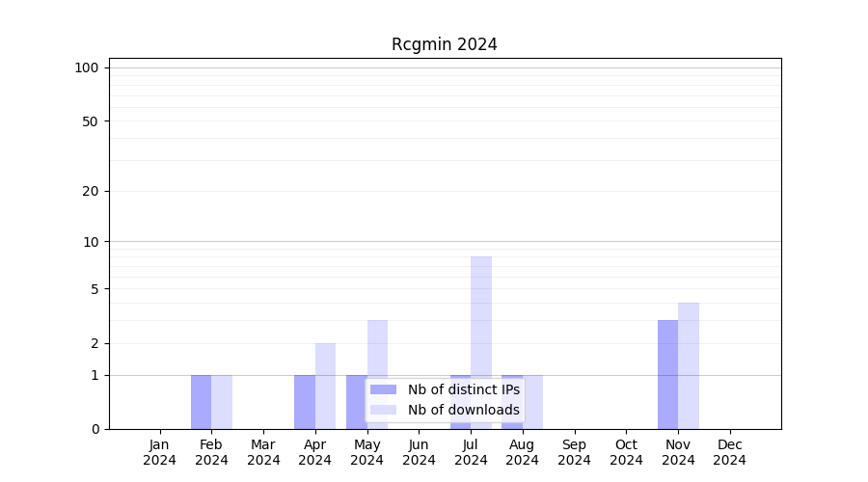
Task: Click the light blue legend swatch for downloads
Action: (x=383, y=410)
